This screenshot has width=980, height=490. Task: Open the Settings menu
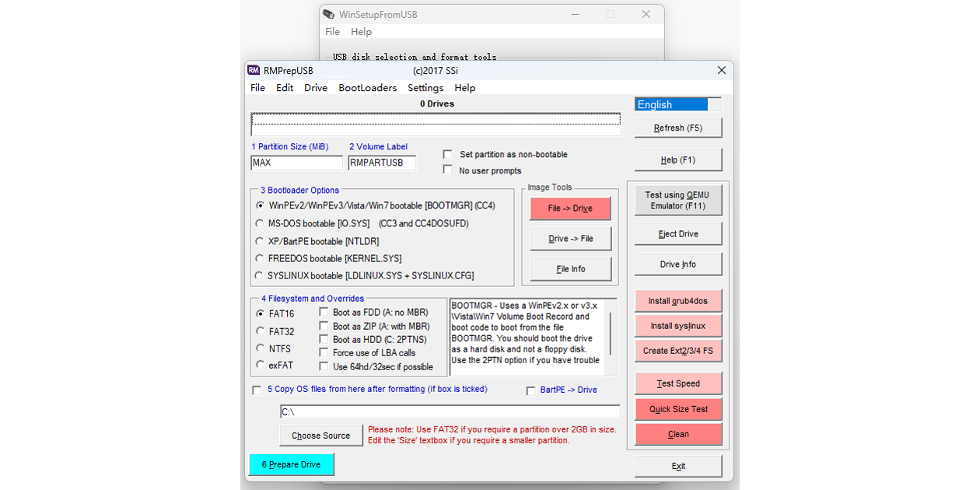pyautogui.click(x=425, y=88)
